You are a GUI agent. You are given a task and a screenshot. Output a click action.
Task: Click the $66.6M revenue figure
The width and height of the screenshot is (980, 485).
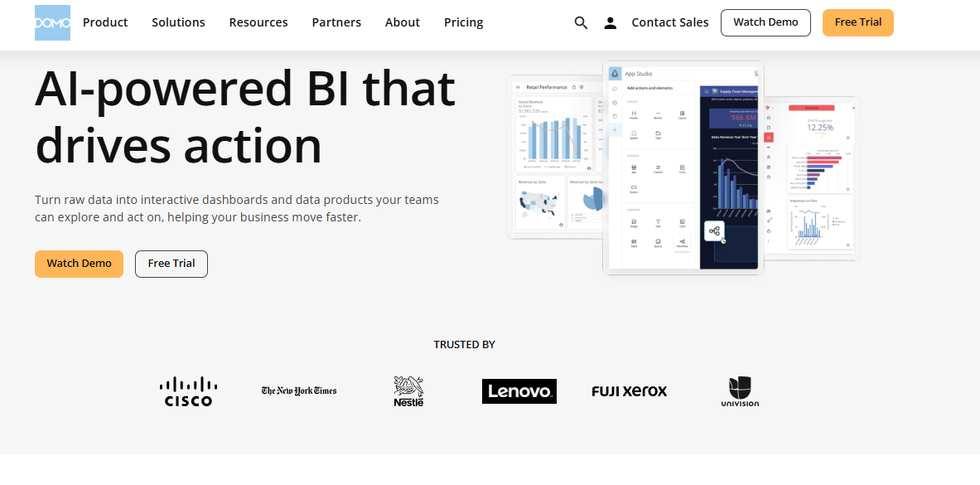point(744,118)
